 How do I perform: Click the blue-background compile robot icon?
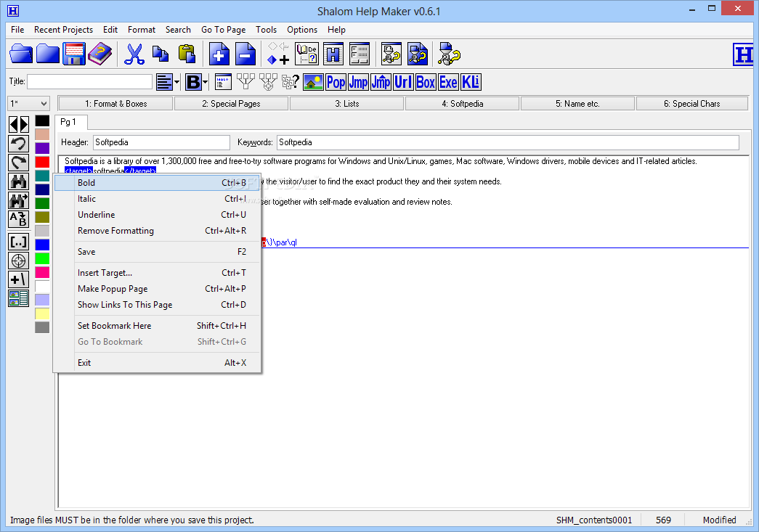click(x=417, y=54)
